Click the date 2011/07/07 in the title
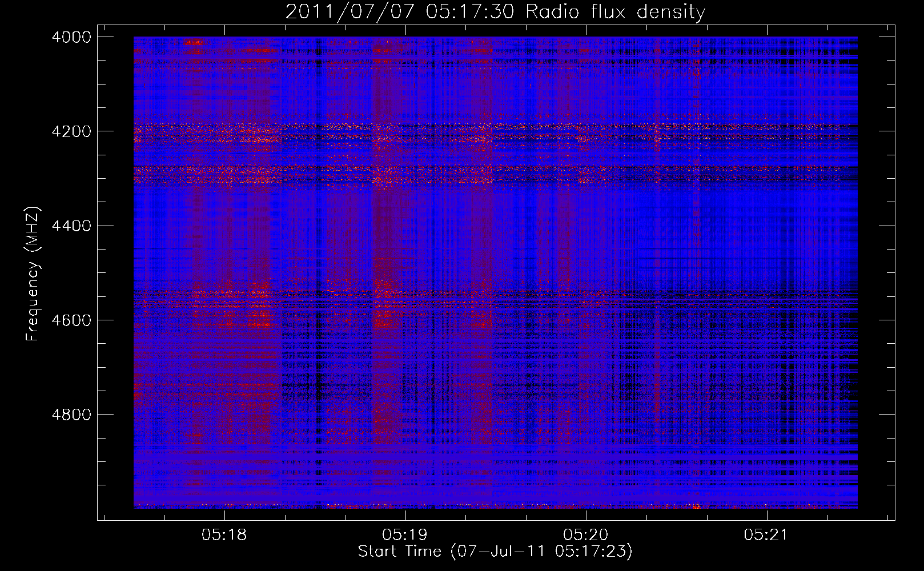 pyautogui.click(x=349, y=12)
